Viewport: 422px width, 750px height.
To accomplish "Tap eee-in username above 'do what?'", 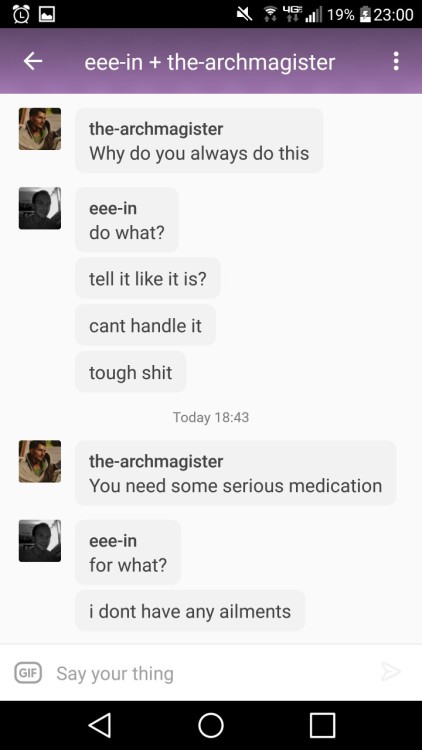I will pyautogui.click(x=113, y=209).
